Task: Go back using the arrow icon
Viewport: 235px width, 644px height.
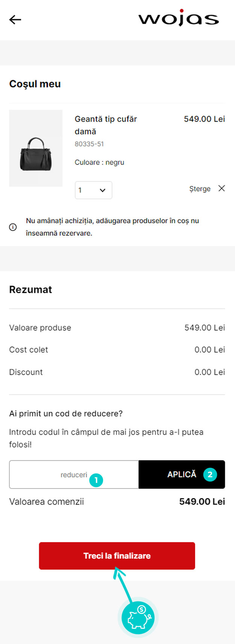Action: pos(15,20)
